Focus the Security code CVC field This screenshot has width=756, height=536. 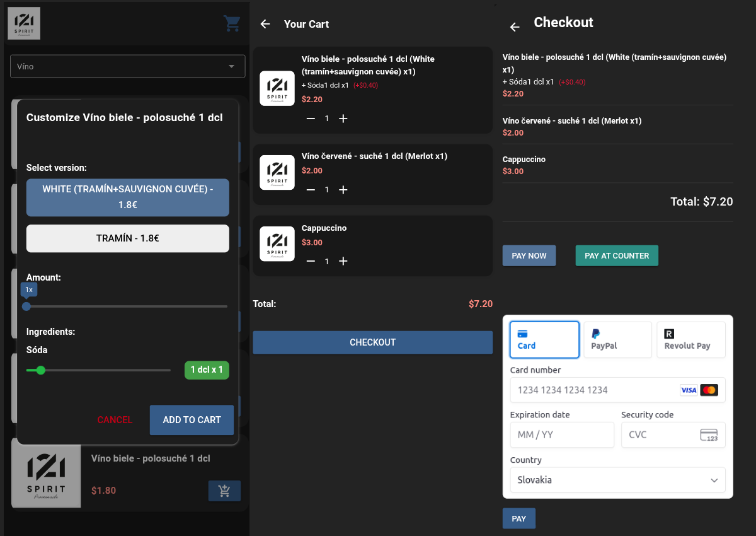tap(673, 434)
